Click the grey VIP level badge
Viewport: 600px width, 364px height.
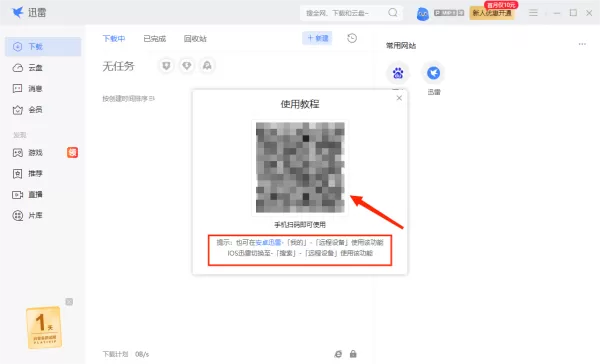pos(449,13)
